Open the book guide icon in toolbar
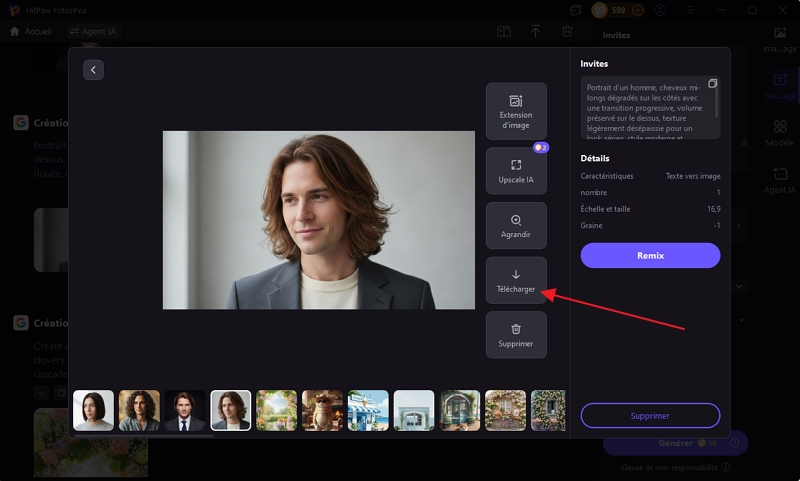The width and height of the screenshot is (800, 481). click(x=504, y=32)
